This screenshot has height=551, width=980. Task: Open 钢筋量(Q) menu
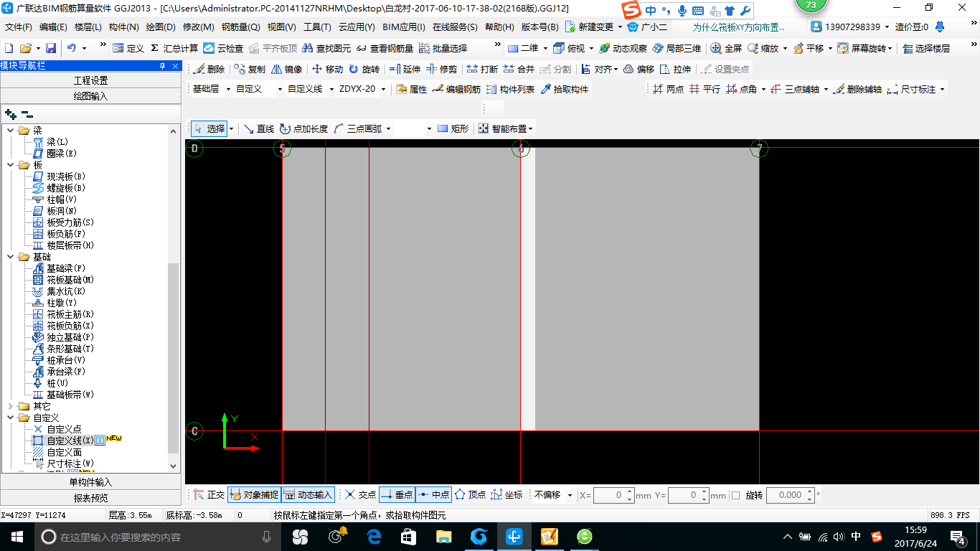coord(240,27)
